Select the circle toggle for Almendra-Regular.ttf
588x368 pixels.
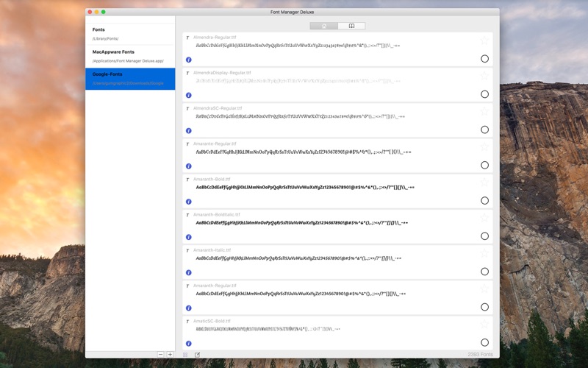(x=484, y=59)
